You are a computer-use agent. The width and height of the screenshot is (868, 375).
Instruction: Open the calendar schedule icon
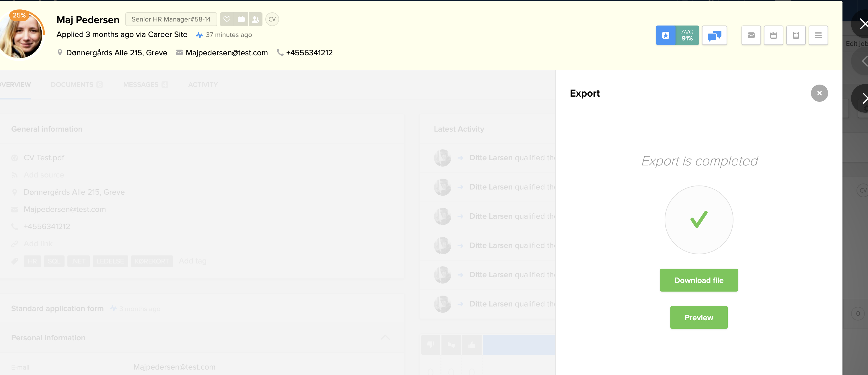(x=773, y=35)
